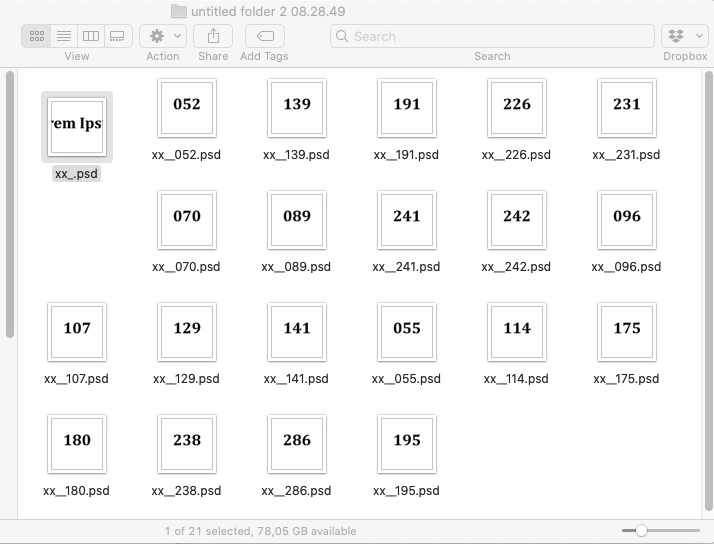The image size is (714, 544).
Task: Click the xx__175.psd file name
Action: tap(626, 379)
